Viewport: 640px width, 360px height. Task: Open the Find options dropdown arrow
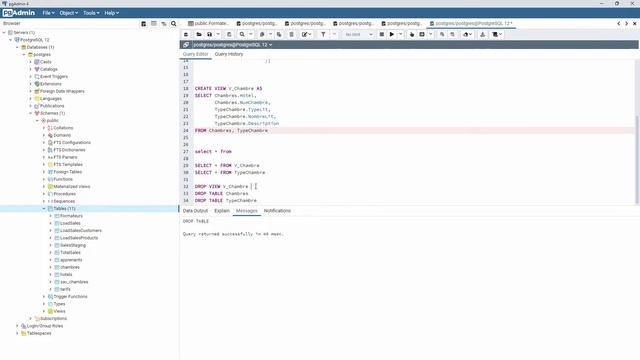(x=251, y=35)
